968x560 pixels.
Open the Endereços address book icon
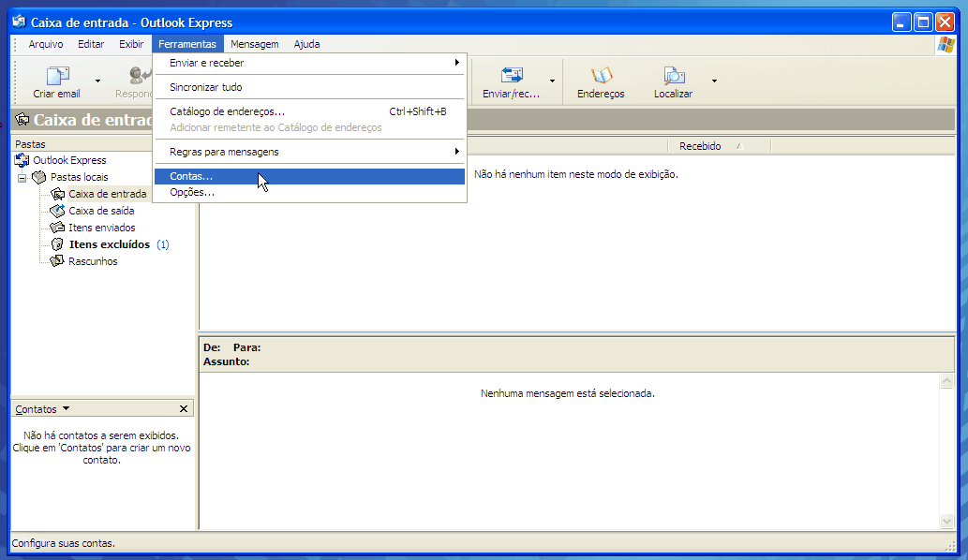[x=601, y=75]
